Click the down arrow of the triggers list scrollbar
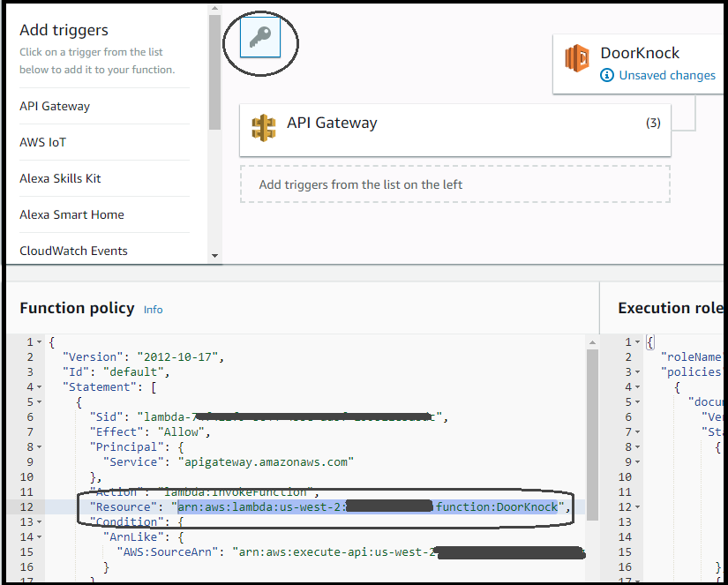The width and height of the screenshot is (728, 585). pyautogui.click(x=214, y=256)
